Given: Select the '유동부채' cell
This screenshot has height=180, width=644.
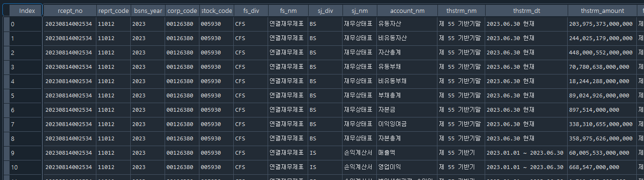Looking at the screenshot, I should tap(407, 67).
